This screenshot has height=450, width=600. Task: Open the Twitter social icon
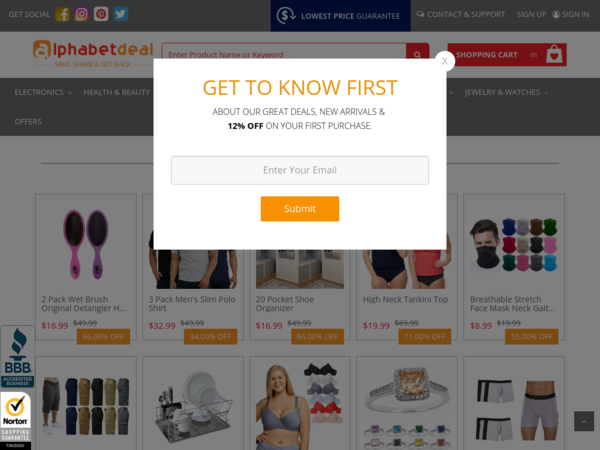click(x=121, y=14)
